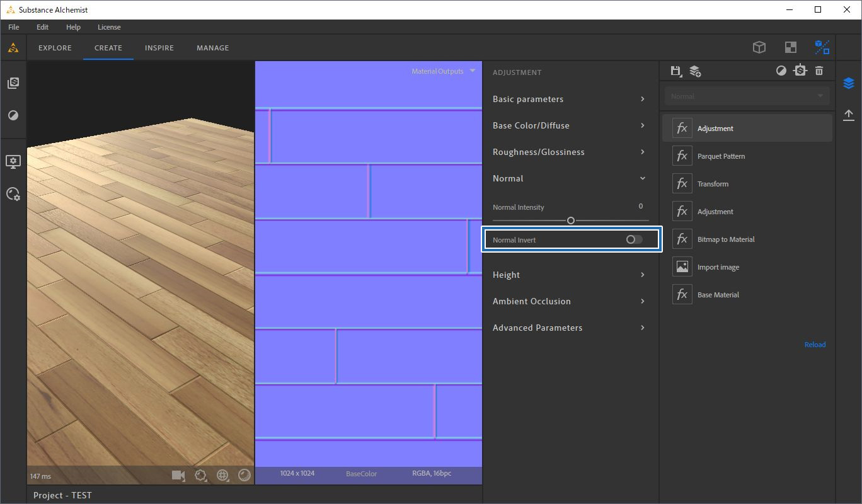Open the Edit menu

pyautogui.click(x=42, y=27)
